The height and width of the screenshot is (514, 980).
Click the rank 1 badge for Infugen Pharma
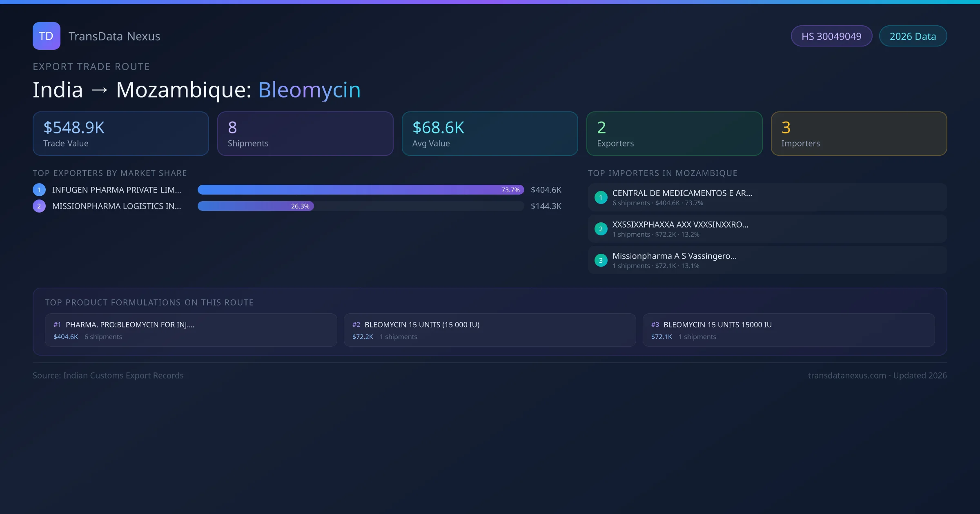pyautogui.click(x=39, y=190)
